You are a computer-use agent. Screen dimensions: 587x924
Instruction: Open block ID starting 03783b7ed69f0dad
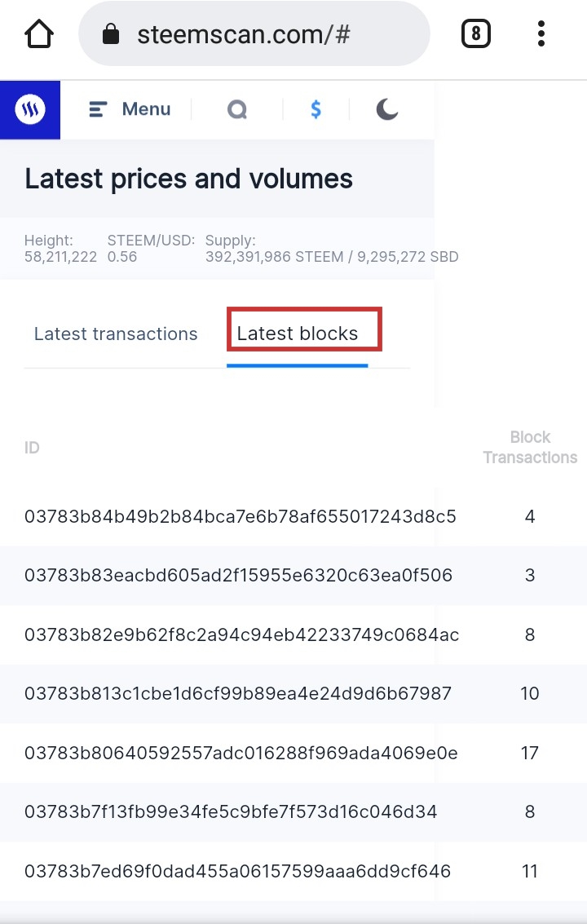pos(237,871)
